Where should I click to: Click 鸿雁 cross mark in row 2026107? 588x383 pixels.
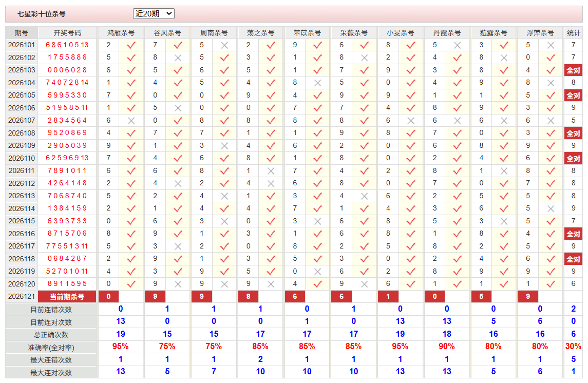point(131,121)
